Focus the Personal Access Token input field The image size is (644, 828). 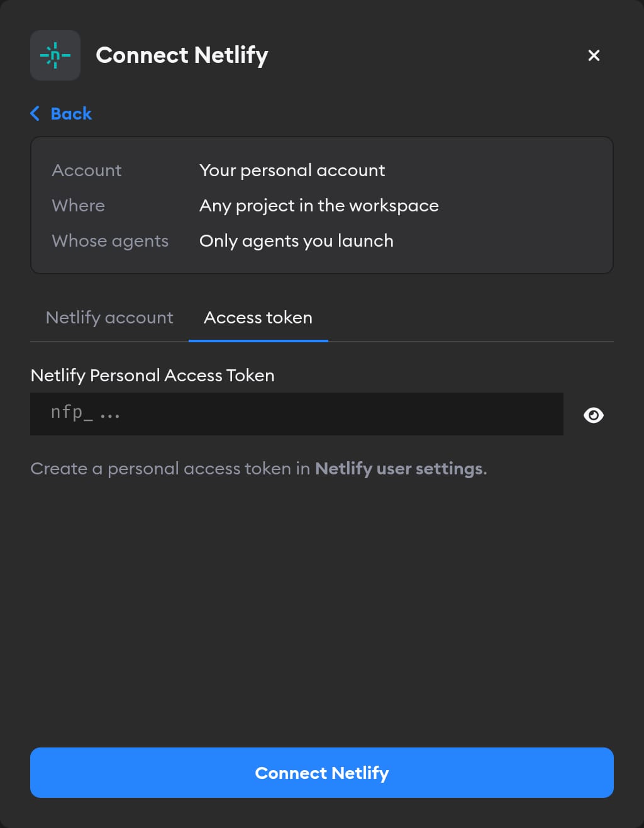click(297, 414)
